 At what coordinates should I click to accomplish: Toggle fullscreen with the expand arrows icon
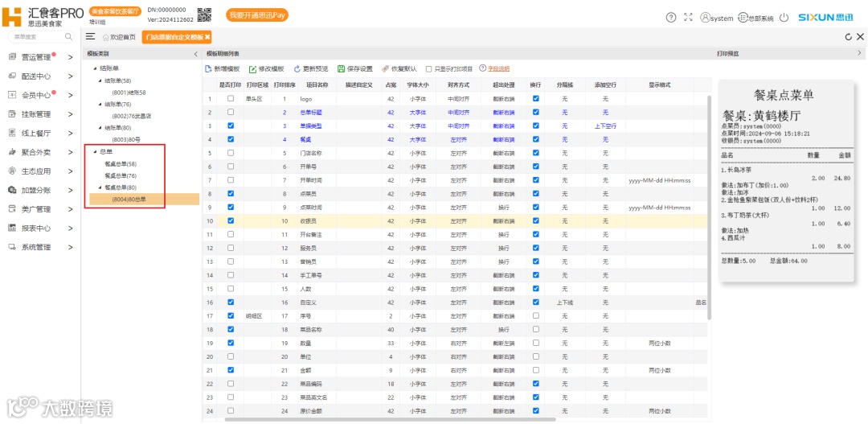click(688, 18)
